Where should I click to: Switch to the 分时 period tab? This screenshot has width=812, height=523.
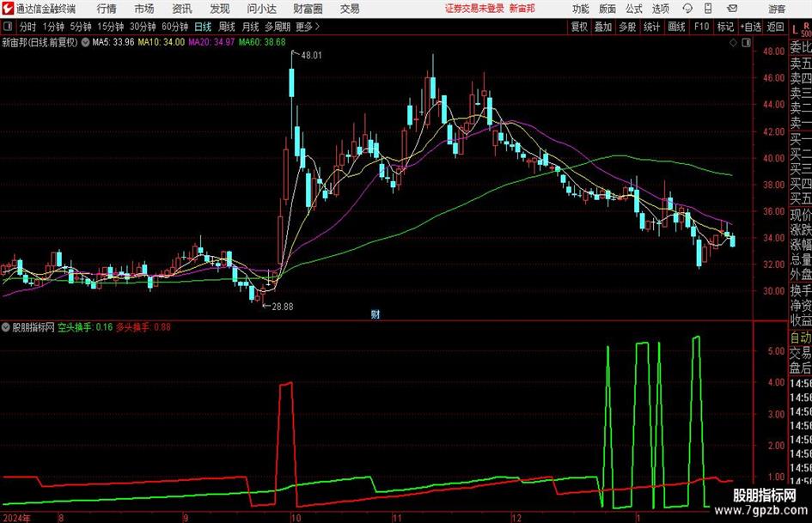28,27
